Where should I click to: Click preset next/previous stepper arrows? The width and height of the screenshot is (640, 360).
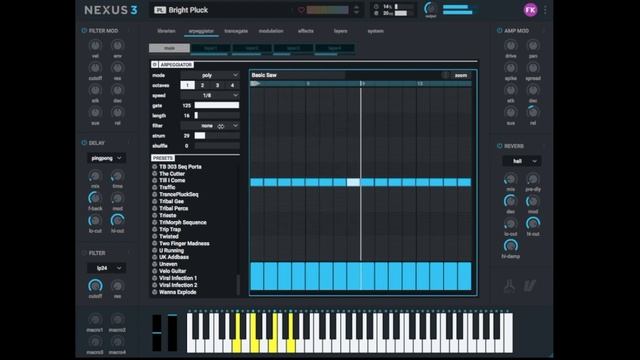pos(356,10)
